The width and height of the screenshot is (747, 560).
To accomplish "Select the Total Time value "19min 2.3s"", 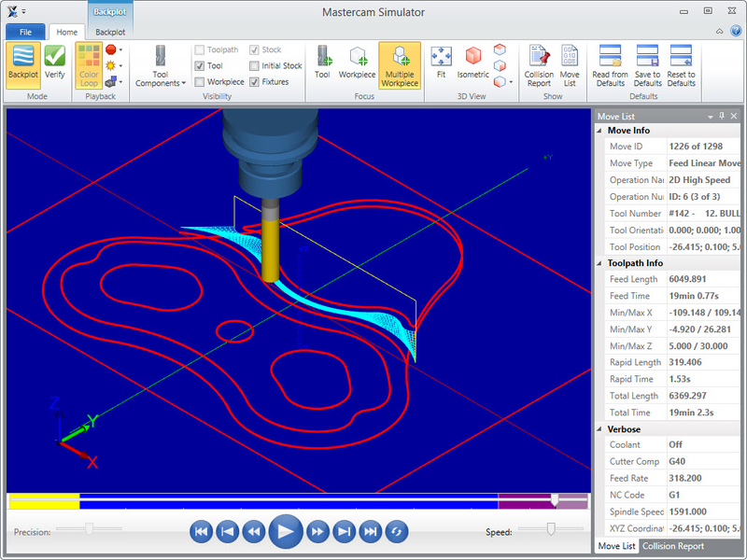I will click(x=691, y=413).
